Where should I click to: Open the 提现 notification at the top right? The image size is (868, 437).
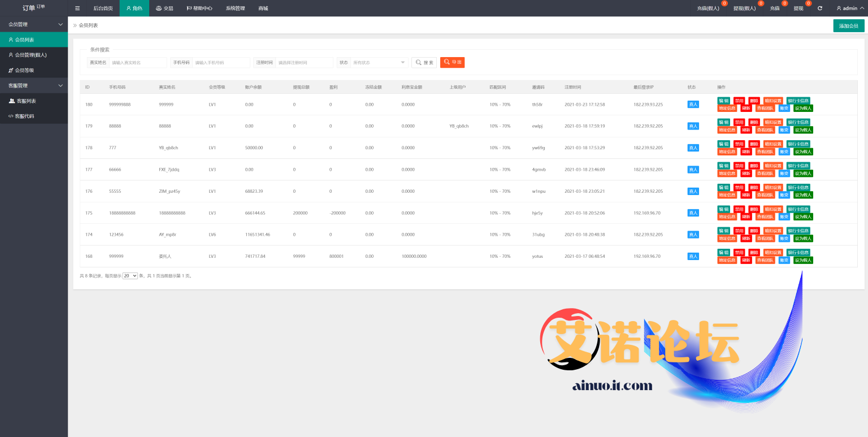tap(799, 8)
